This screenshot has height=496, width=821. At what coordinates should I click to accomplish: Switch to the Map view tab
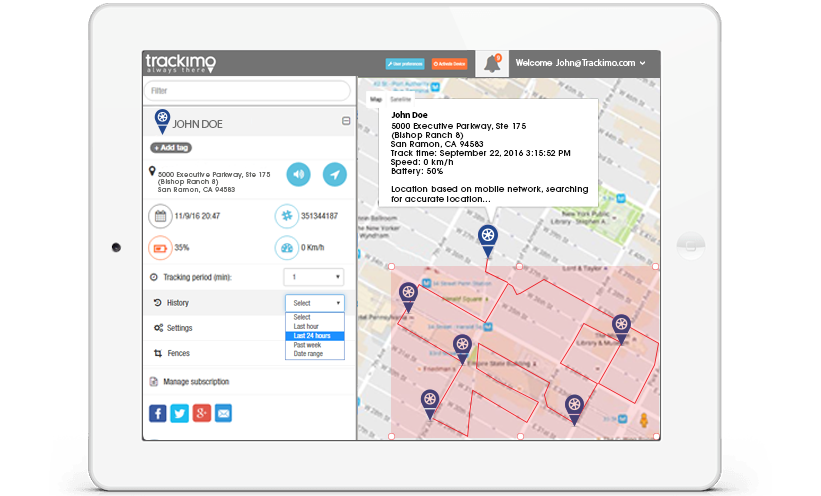[375, 99]
